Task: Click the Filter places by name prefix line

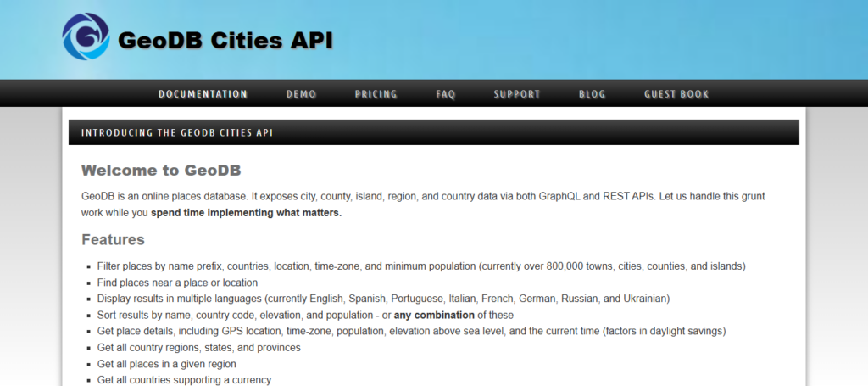Action: point(421,266)
